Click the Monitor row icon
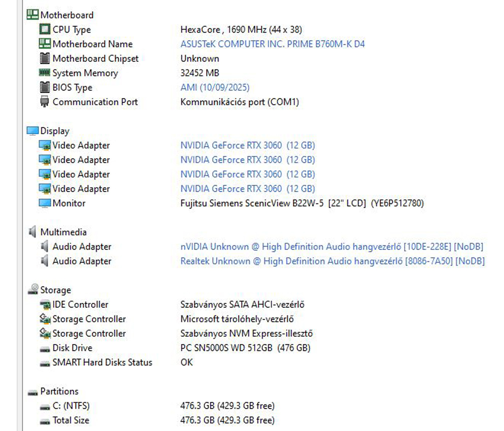The height and width of the screenshot is (431, 504). [x=45, y=203]
